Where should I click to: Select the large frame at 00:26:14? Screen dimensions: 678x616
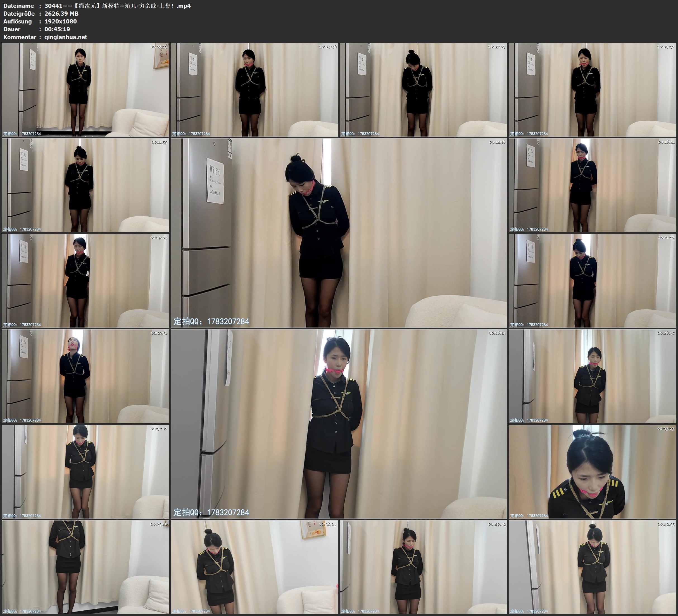click(339, 424)
